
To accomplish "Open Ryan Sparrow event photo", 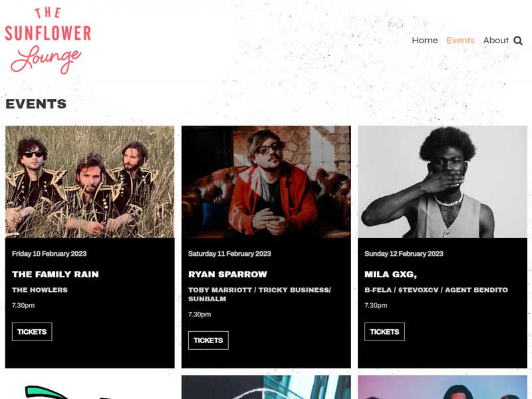I will (x=267, y=182).
